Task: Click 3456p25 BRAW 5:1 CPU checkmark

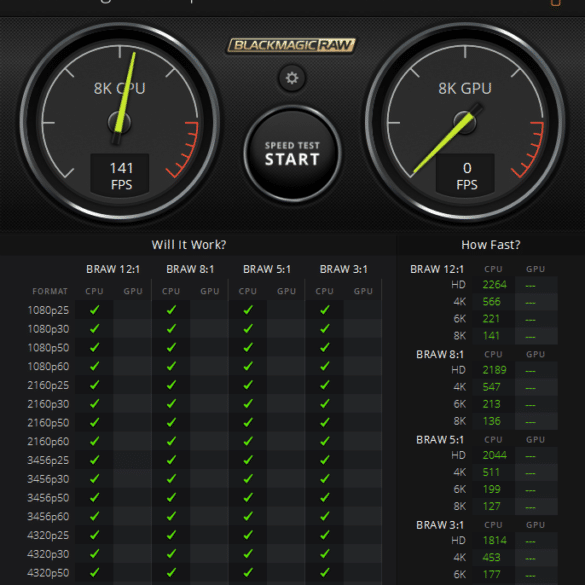Action: point(248,460)
